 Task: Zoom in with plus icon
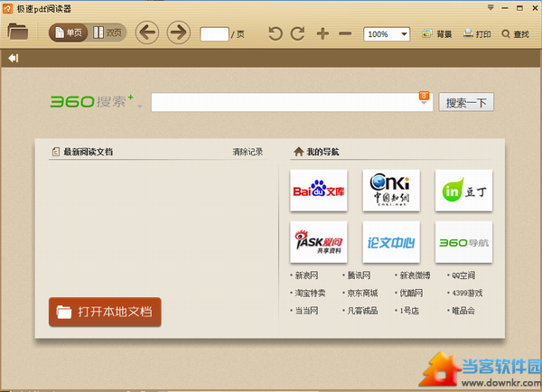tap(322, 33)
